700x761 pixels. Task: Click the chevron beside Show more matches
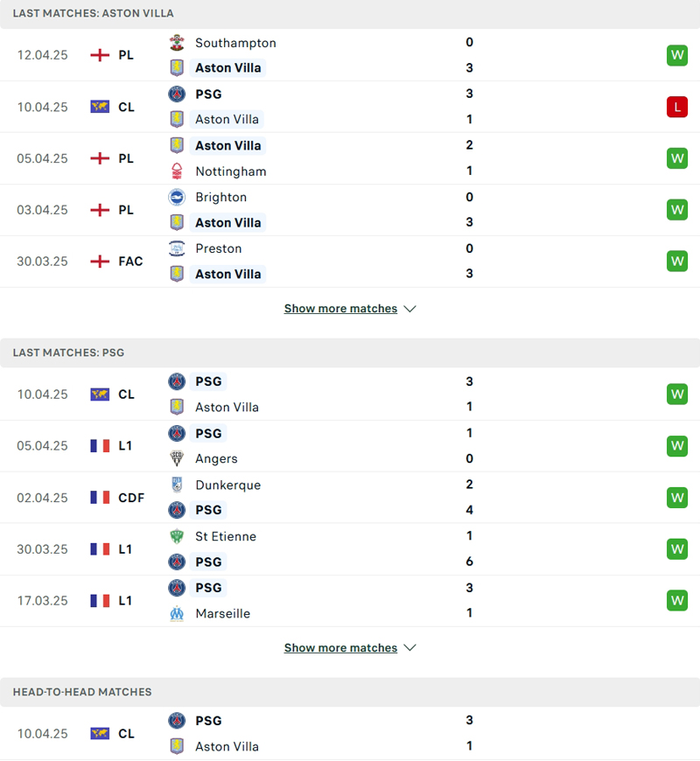[409, 308]
